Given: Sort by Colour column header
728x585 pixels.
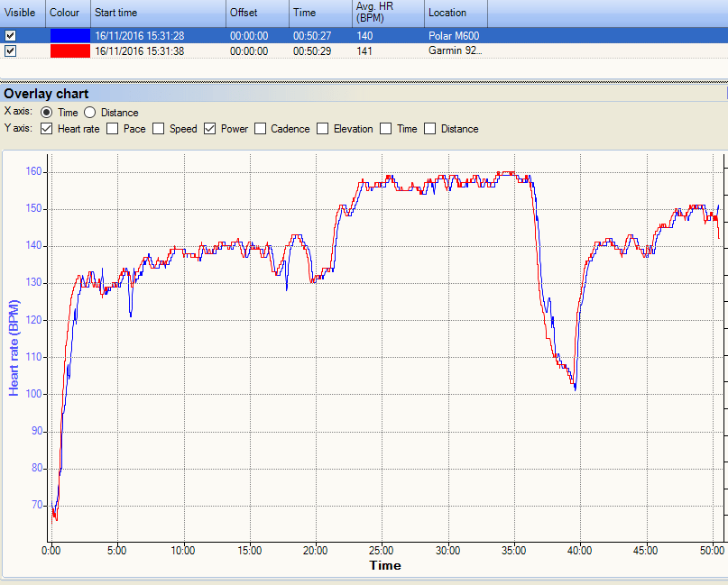Looking at the screenshot, I should [69, 13].
